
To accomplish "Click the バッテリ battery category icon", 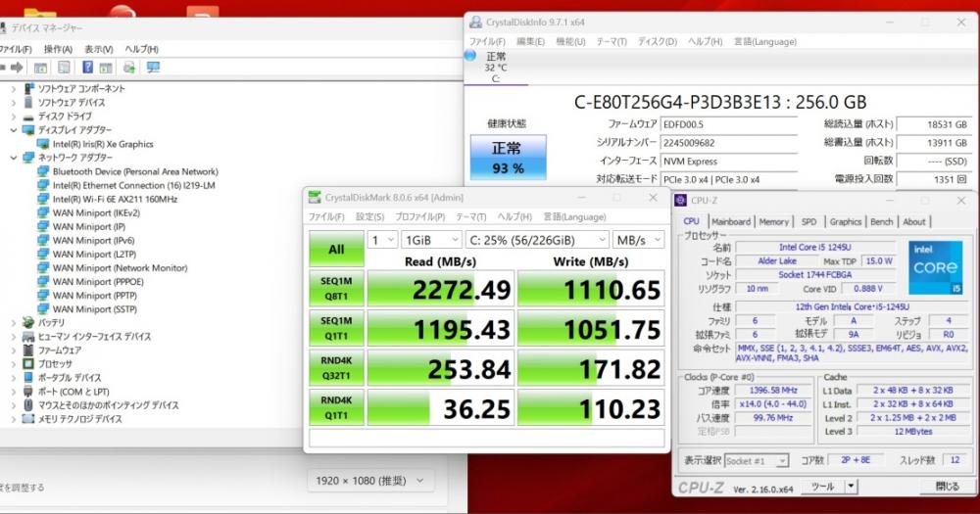I will [28, 322].
